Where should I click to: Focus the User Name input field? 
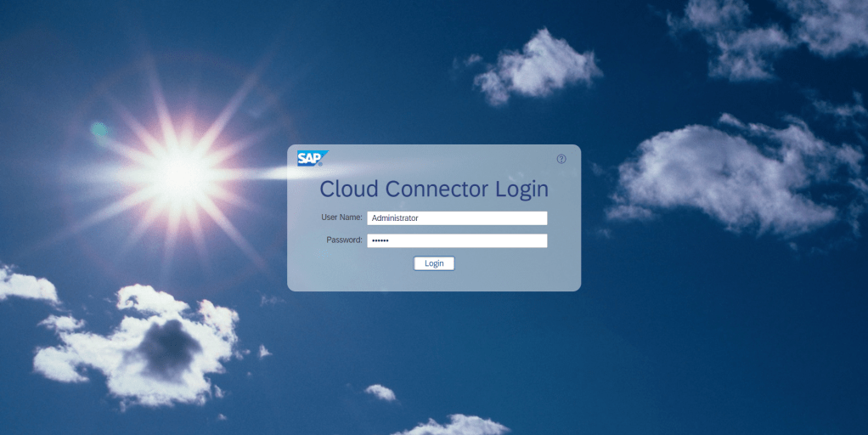(457, 218)
